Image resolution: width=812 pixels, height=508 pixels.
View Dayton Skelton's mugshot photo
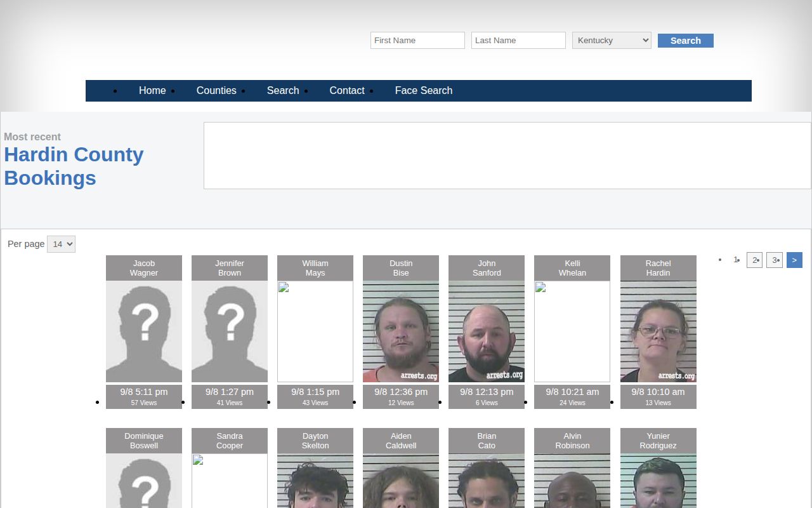coord(315,481)
